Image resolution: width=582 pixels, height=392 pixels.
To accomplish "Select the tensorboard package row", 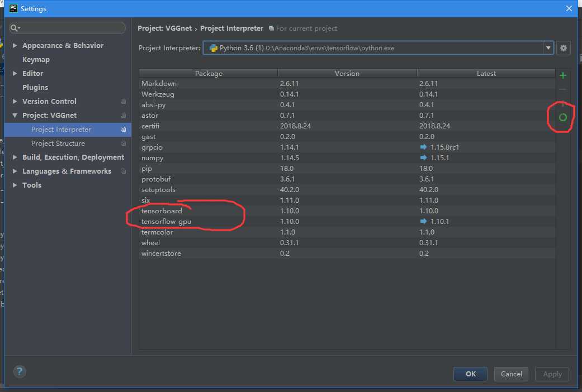I will pos(347,211).
